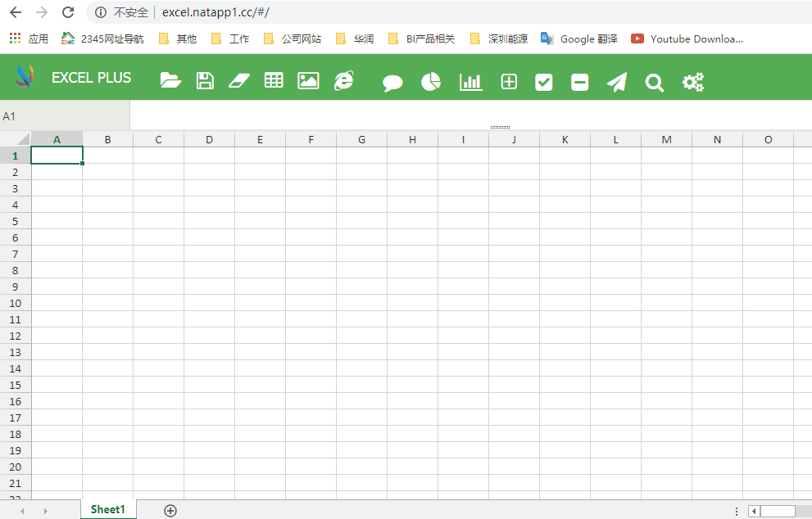Add a comment with speech bubble icon
This screenshot has width=812, height=519.
tap(392, 83)
